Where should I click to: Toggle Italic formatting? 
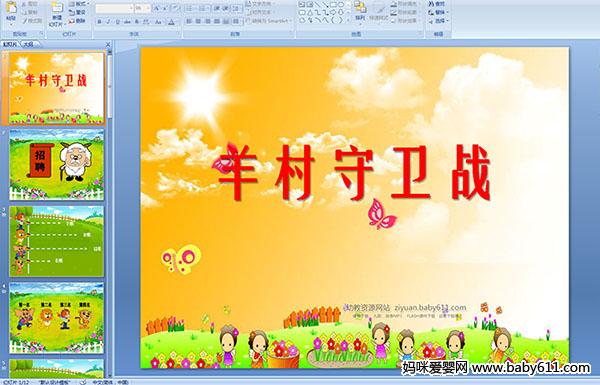click(x=108, y=22)
